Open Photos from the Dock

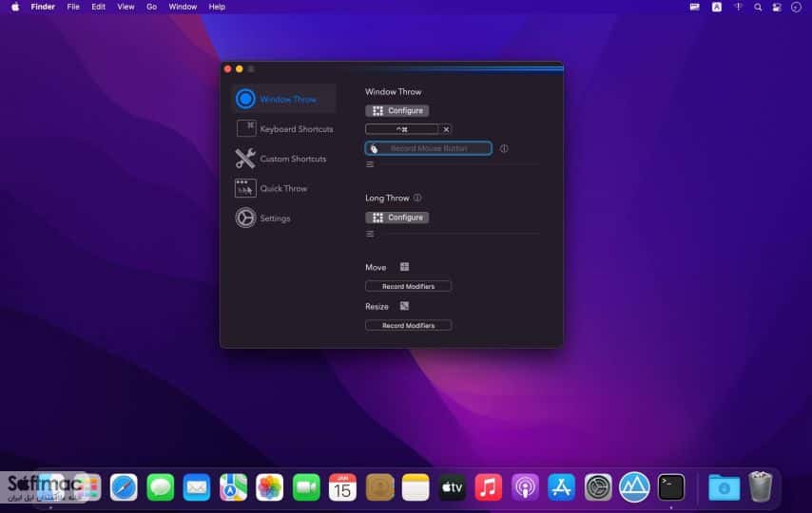point(270,487)
